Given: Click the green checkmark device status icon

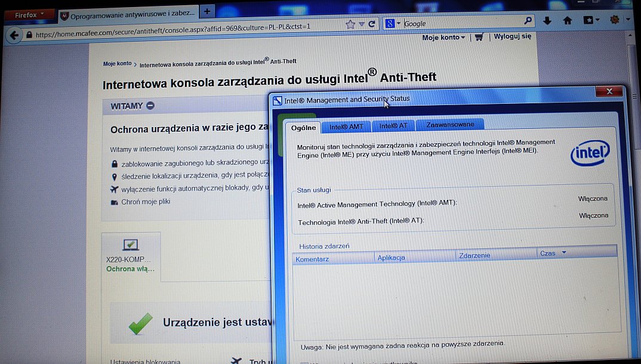Looking at the screenshot, I should (x=141, y=324).
